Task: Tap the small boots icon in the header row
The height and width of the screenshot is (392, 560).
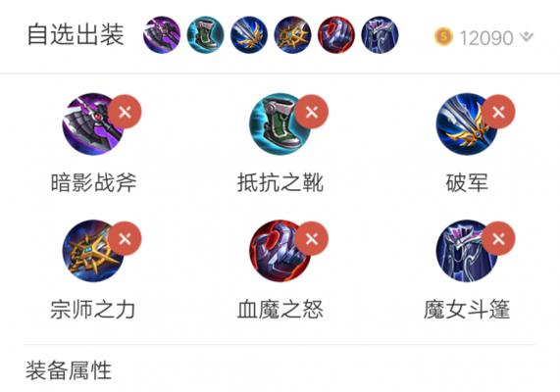Action: pos(205,35)
